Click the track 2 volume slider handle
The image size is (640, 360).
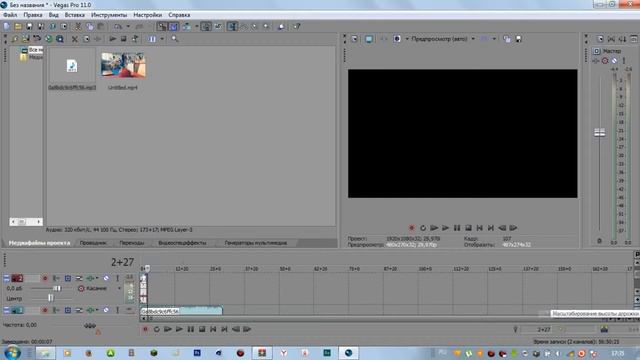click(x=57, y=289)
